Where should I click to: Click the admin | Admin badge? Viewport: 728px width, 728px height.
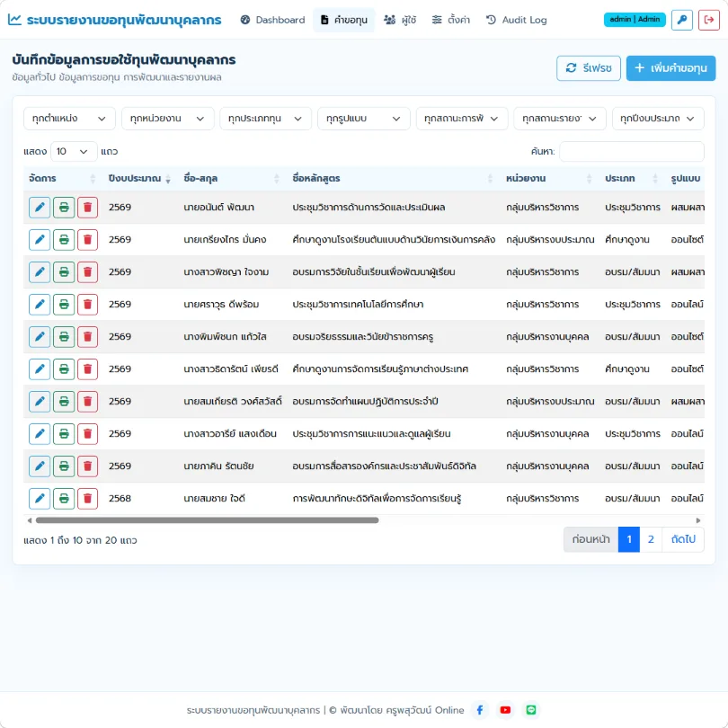(635, 20)
